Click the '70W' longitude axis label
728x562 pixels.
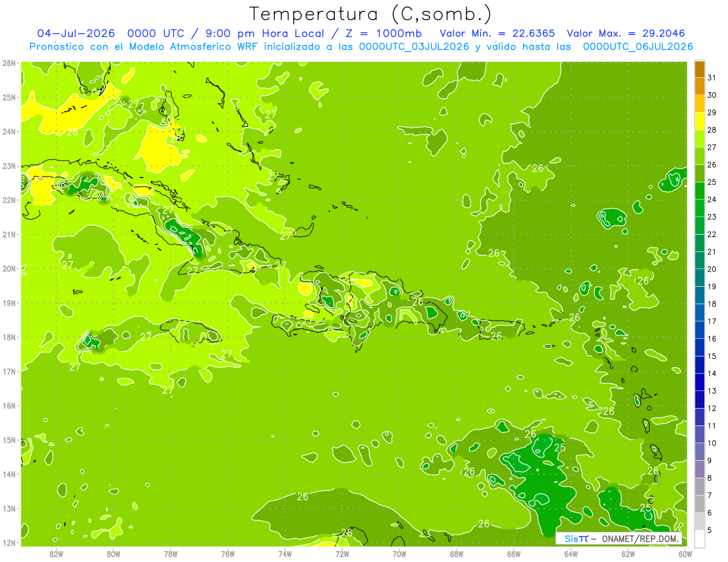tap(399, 554)
